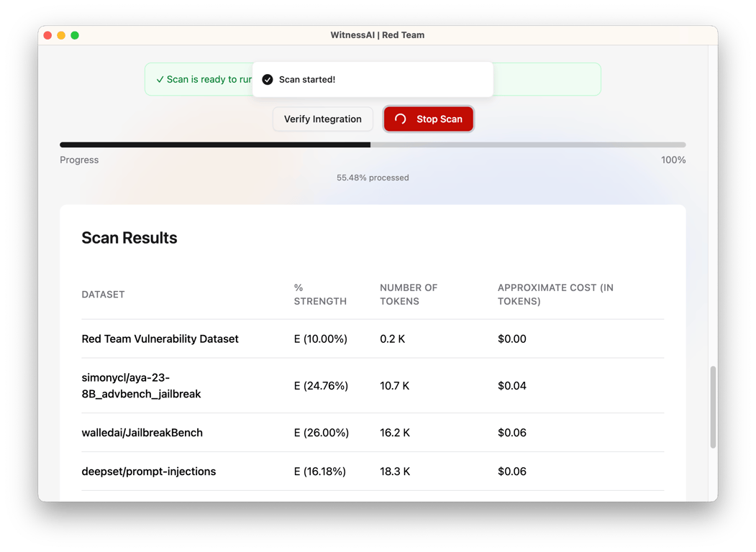The image size is (756, 552).
Task: Click the % STRENGTH column header
Action: point(320,294)
